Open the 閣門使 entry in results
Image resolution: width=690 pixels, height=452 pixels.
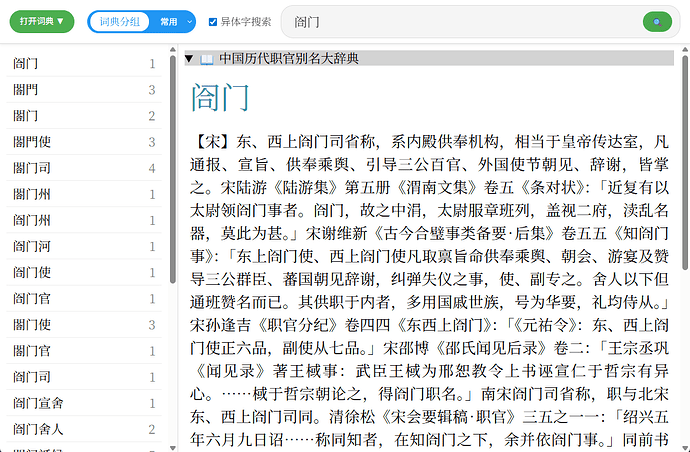pos(84,142)
